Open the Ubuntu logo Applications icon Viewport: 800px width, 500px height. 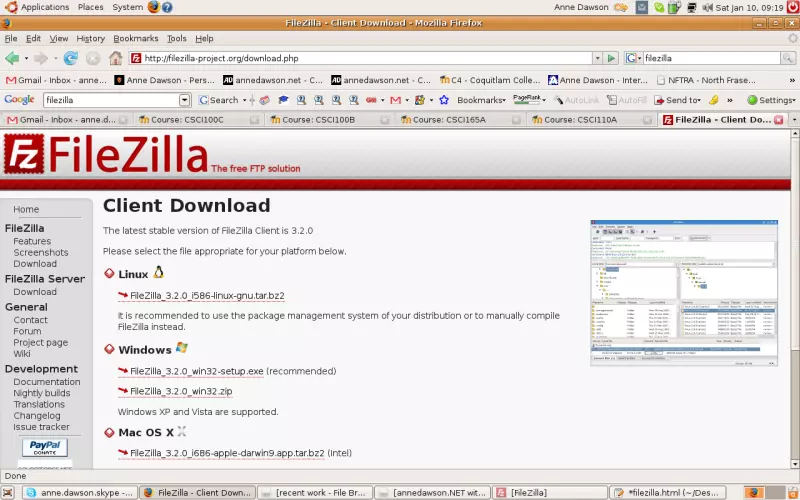(11, 7)
